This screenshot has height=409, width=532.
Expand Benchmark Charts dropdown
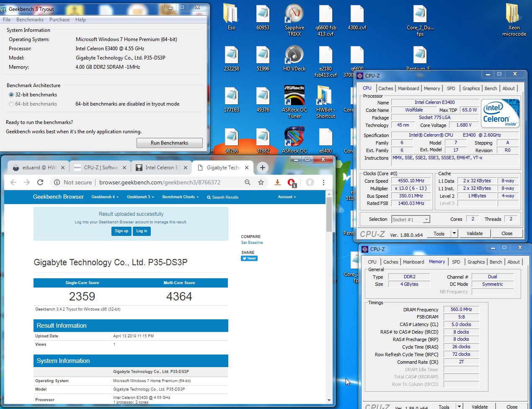pyautogui.click(x=180, y=197)
